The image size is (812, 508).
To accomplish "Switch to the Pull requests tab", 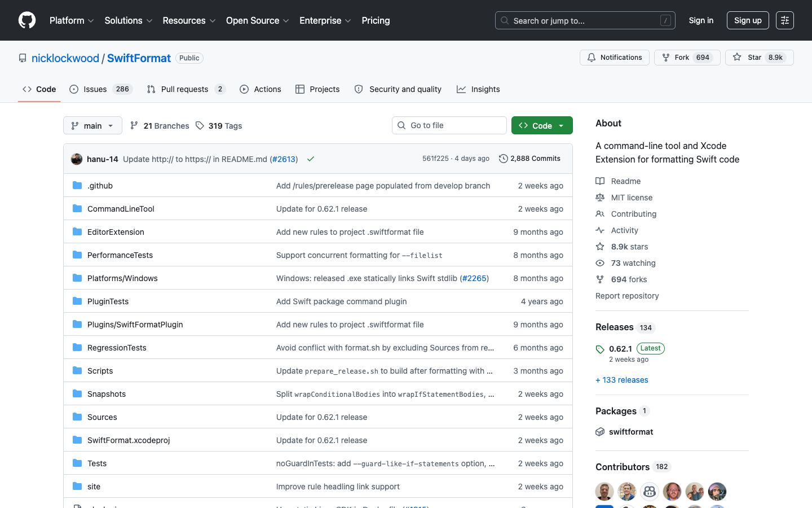I will [x=186, y=89].
